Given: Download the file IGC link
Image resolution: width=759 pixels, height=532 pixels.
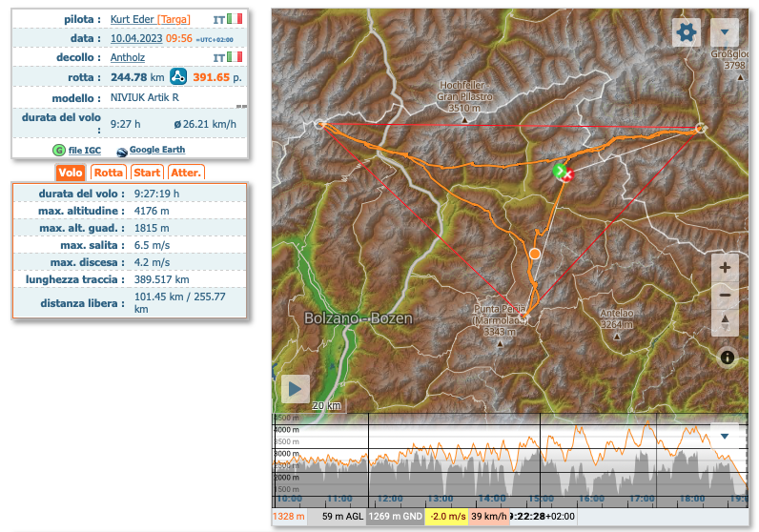Looking at the screenshot, I should [84, 151].
